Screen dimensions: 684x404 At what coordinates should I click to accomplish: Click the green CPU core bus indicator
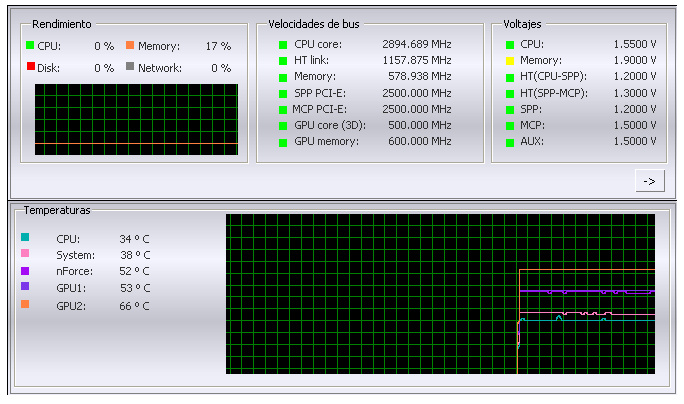point(283,45)
